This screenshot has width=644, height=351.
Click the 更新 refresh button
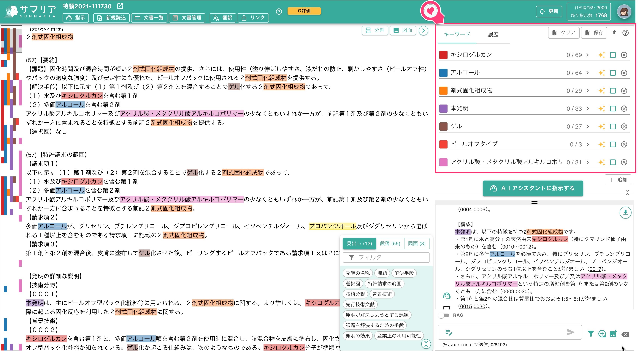549,12
